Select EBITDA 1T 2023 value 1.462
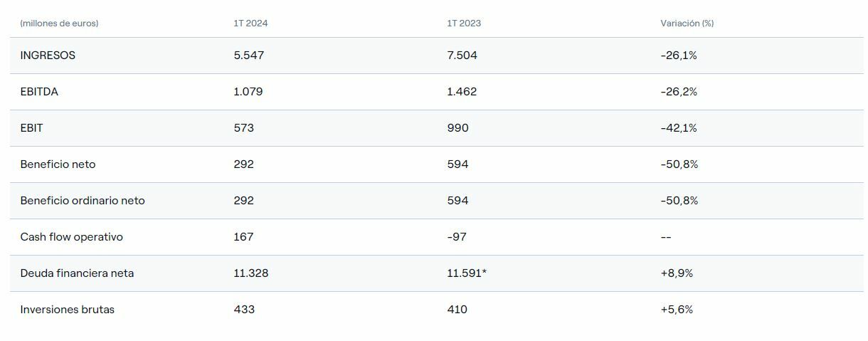The height and width of the screenshot is (341, 868). tap(462, 92)
